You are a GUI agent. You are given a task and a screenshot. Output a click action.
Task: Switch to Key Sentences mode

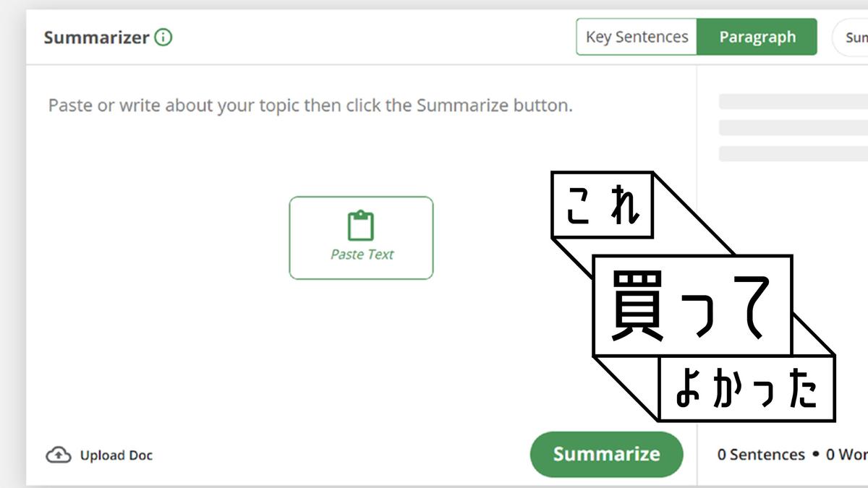[x=637, y=38]
